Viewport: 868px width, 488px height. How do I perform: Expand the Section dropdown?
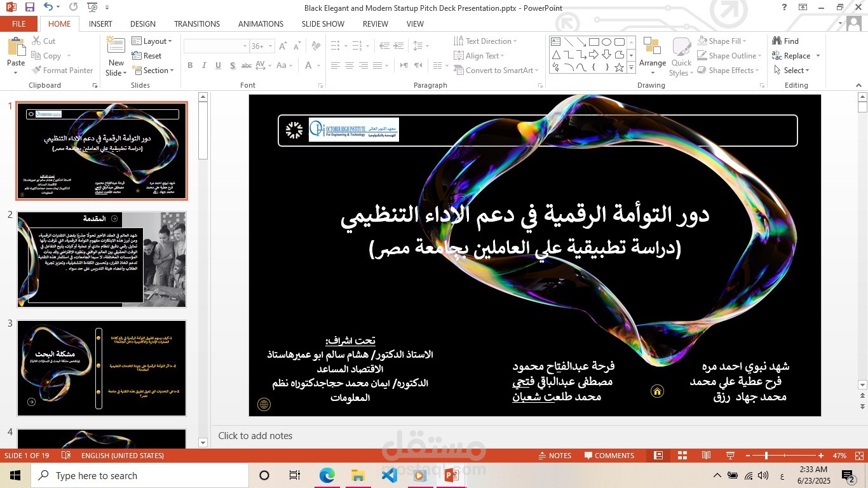click(153, 70)
